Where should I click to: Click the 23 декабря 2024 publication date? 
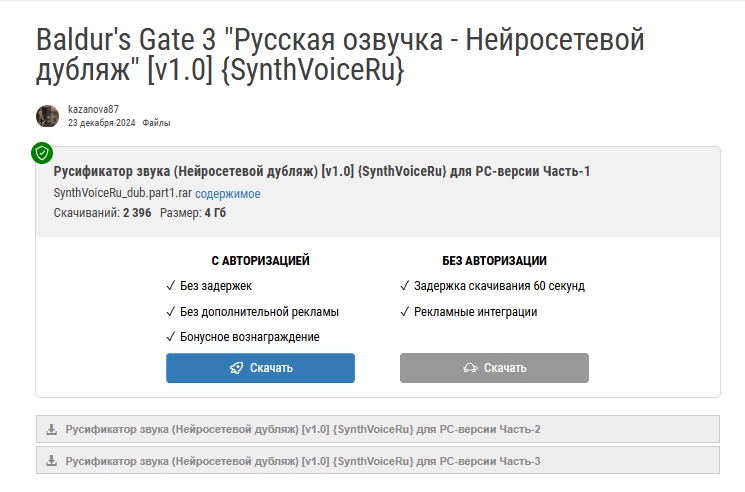pyautogui.click(x=101, y=123)
